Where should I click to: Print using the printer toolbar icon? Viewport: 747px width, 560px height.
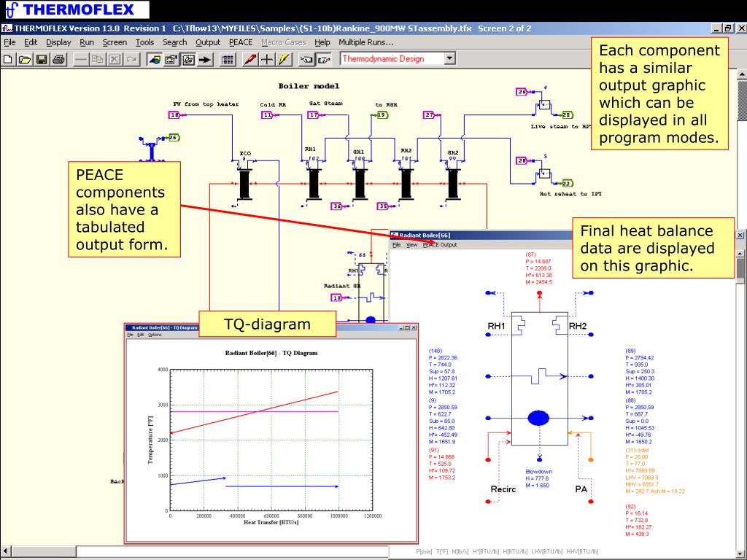58,60
